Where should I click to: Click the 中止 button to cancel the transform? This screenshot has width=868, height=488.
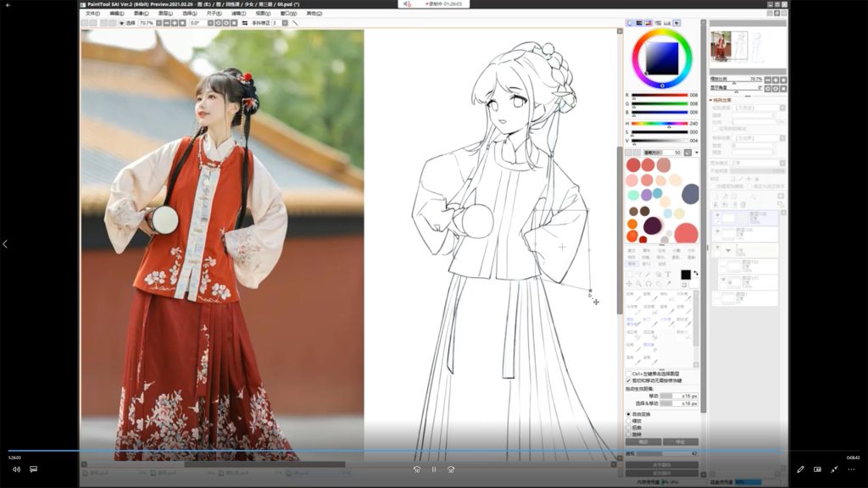coord(681,442)
